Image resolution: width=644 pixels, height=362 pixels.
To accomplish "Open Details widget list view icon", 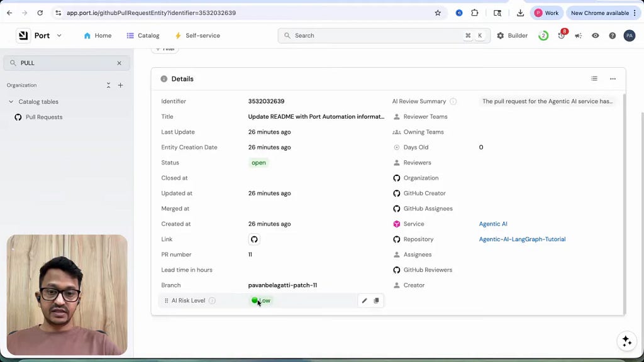I will (x=594, y=79).
